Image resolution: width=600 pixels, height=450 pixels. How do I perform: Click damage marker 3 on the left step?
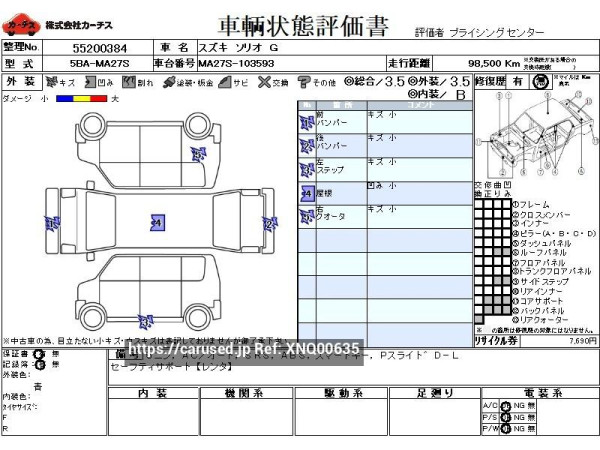click(x=144, y=321)
